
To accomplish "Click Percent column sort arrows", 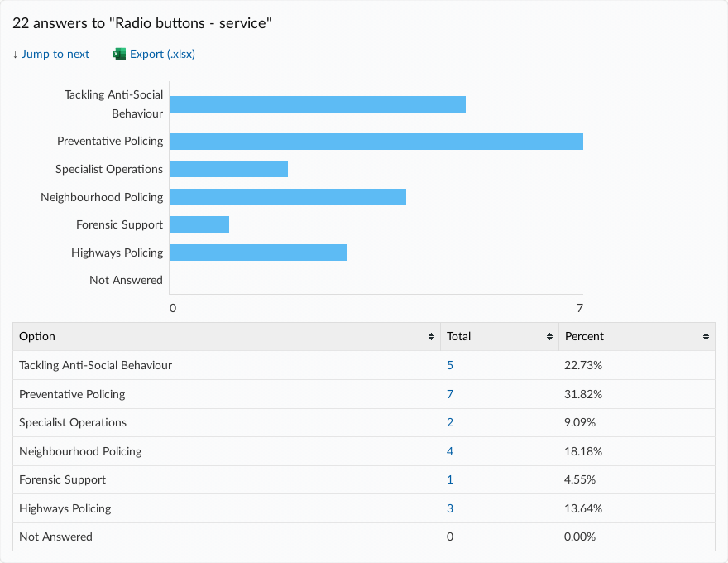I will click(706, 337).
